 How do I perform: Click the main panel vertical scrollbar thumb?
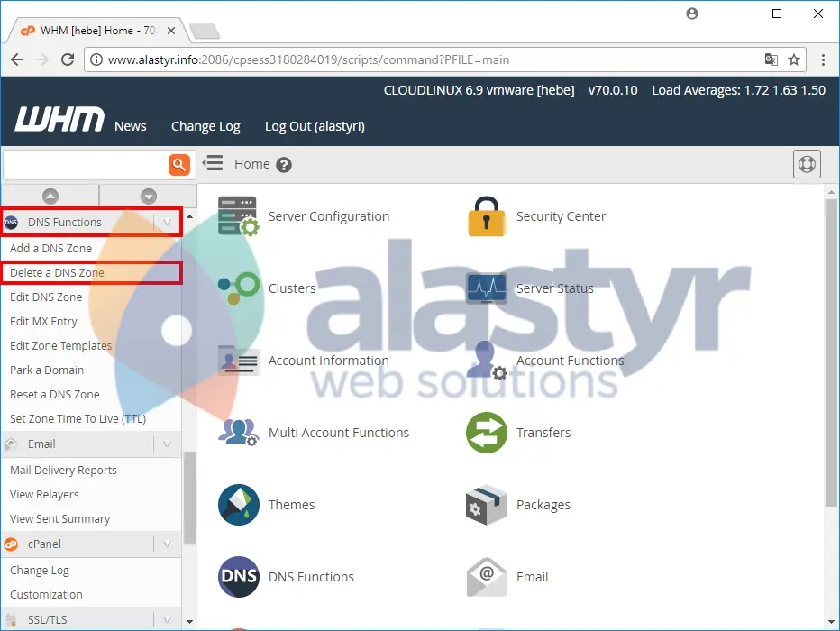pos(831,352)
